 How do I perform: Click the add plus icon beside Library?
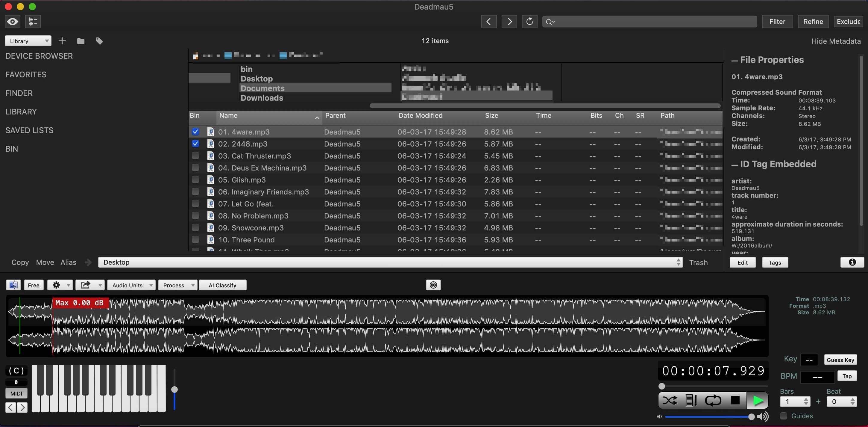[x=62, y=41]
